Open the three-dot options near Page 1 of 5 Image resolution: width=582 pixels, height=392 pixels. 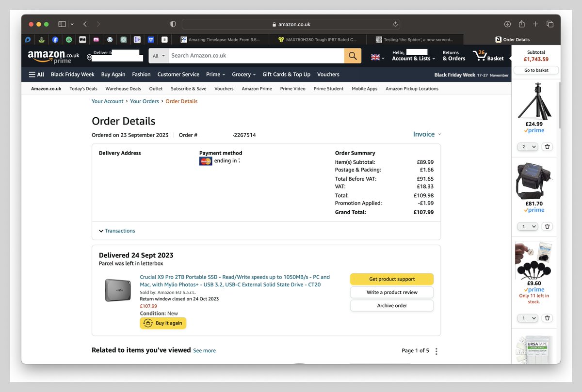tap(436, 351)
